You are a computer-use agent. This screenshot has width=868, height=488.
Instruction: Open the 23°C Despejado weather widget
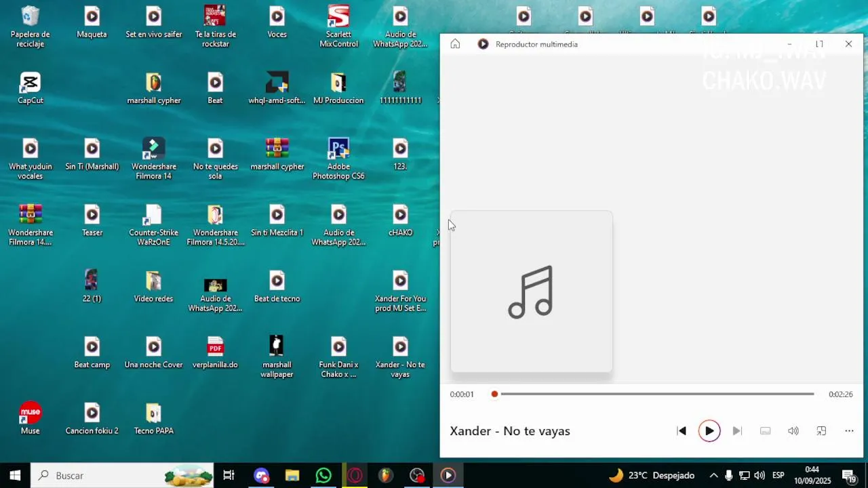coord(651,475)
